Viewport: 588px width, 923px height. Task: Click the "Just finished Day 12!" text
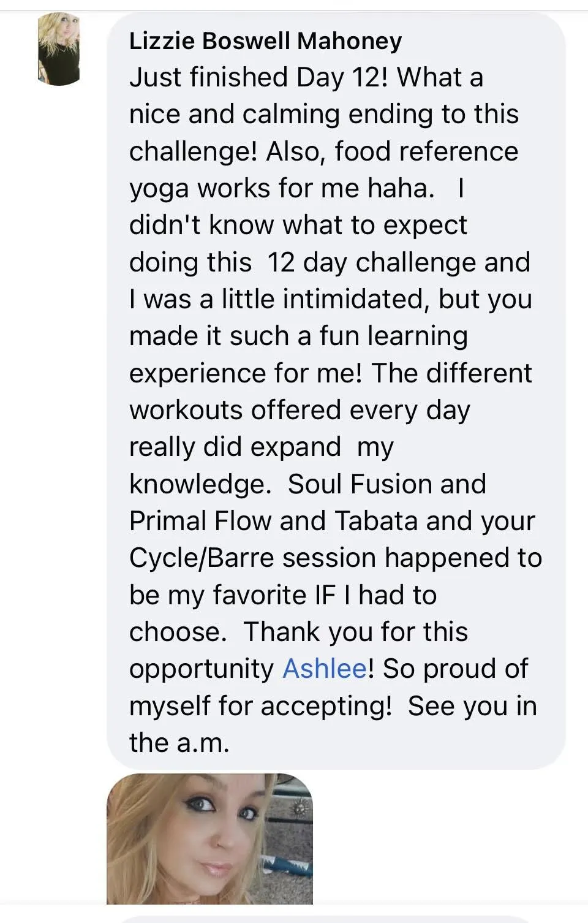[258, 78]
